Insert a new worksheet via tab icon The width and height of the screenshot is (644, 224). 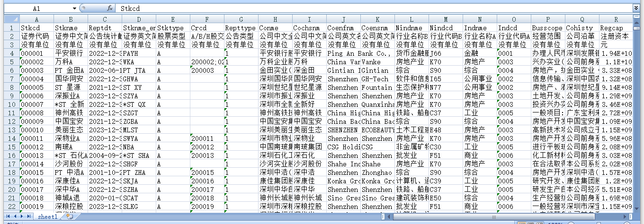(70, 216)
